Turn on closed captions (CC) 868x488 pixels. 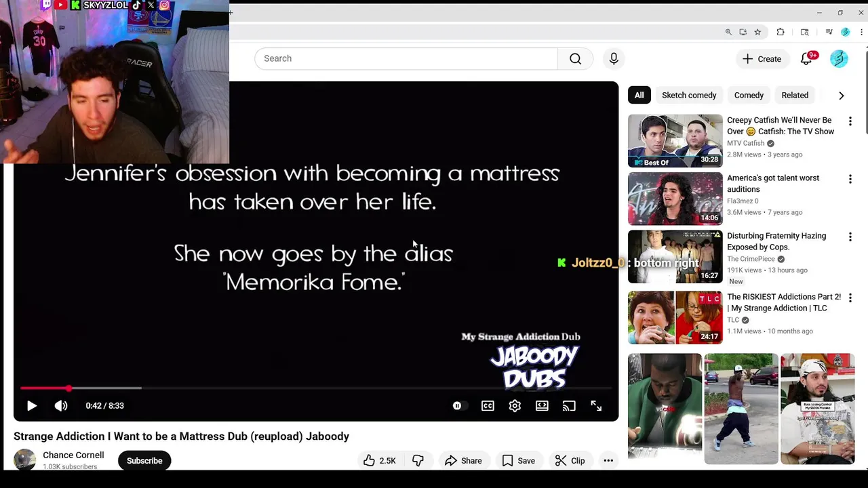488,405
